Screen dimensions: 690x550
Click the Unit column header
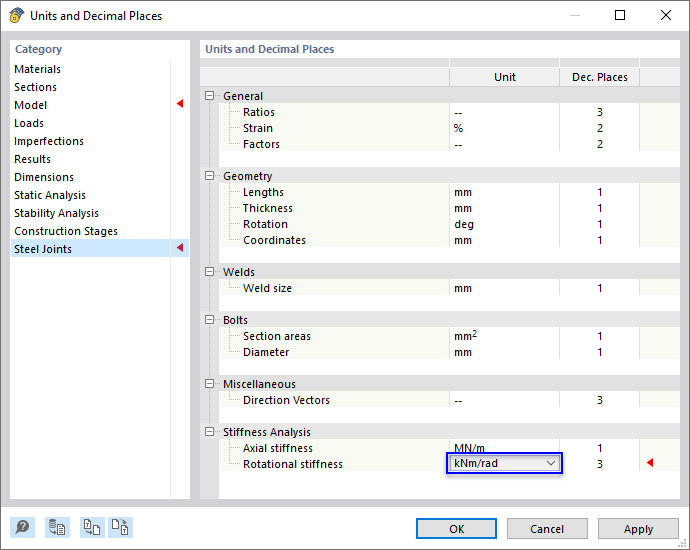(504, 77)
